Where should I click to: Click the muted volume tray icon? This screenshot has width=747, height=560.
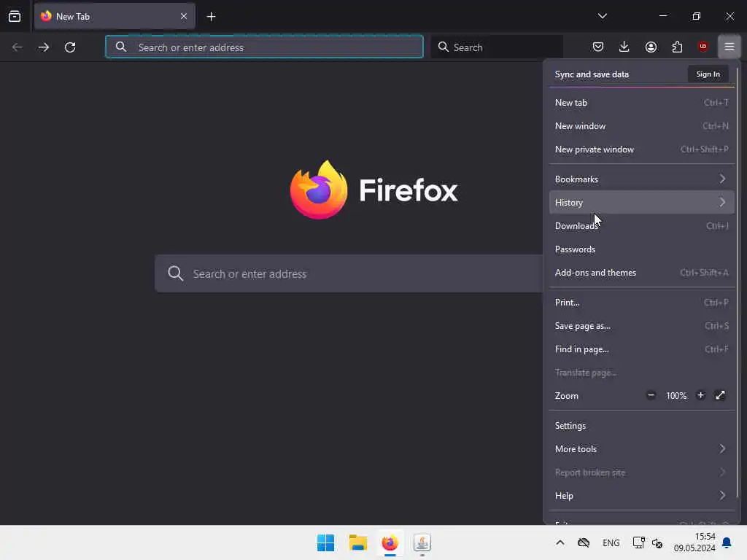(x=657, y=542)
